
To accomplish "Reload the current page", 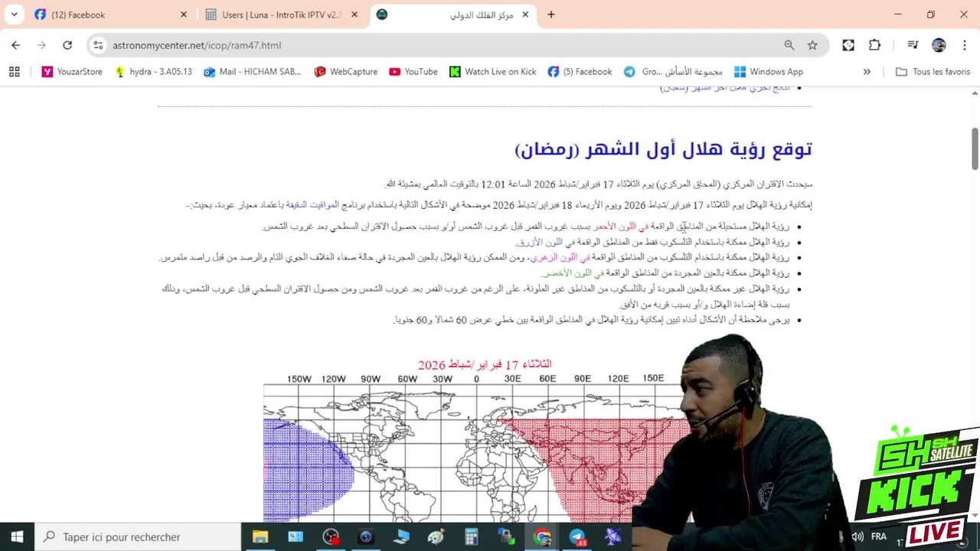I will pos(67,45).
